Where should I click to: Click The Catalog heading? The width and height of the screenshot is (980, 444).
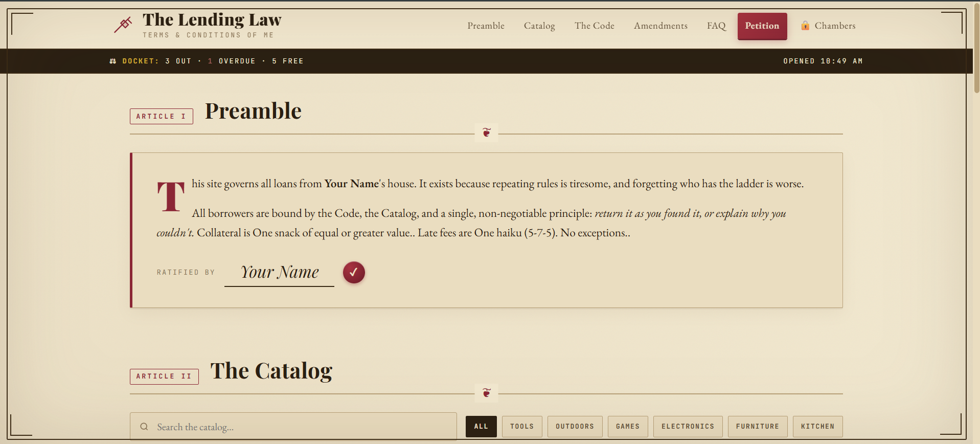pyautogui.click(x=271, y=371)
